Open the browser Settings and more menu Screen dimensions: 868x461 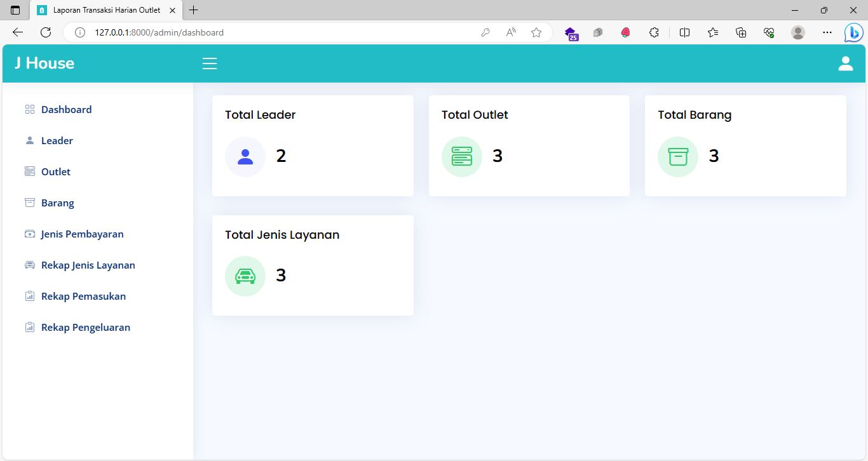[x=827, y=32]
